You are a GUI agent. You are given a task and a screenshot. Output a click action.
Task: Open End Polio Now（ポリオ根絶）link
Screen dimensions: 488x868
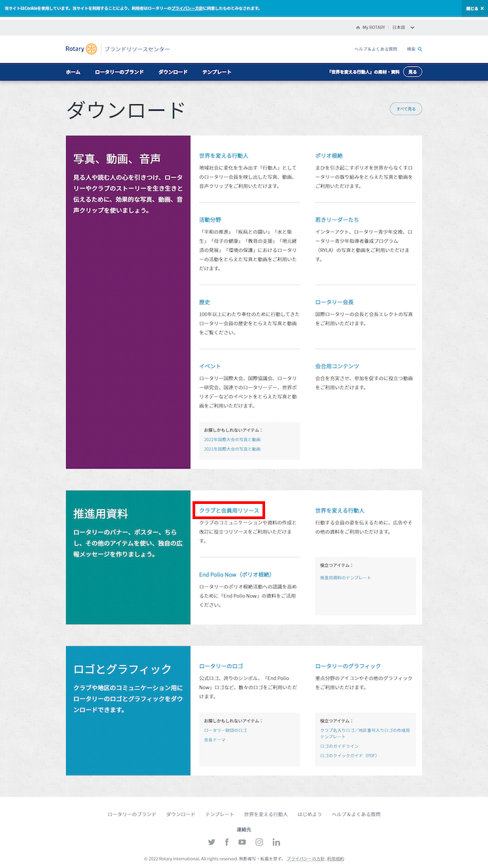235,574
